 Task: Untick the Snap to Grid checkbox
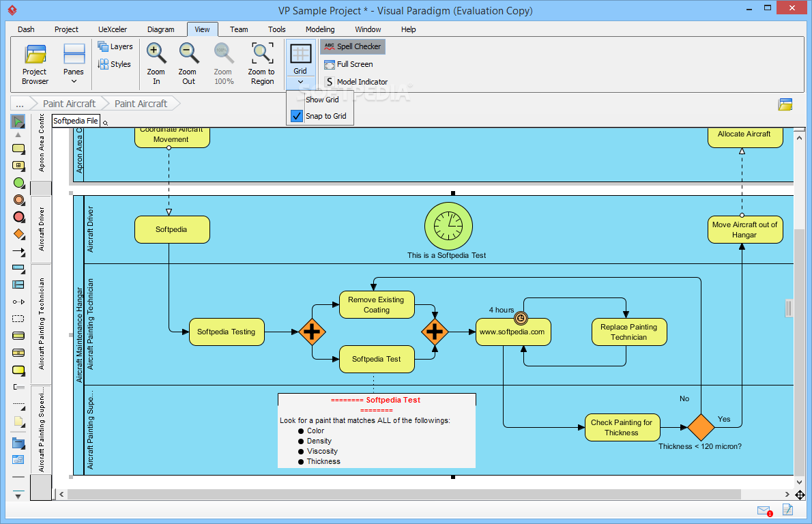(x=296, y=116)
